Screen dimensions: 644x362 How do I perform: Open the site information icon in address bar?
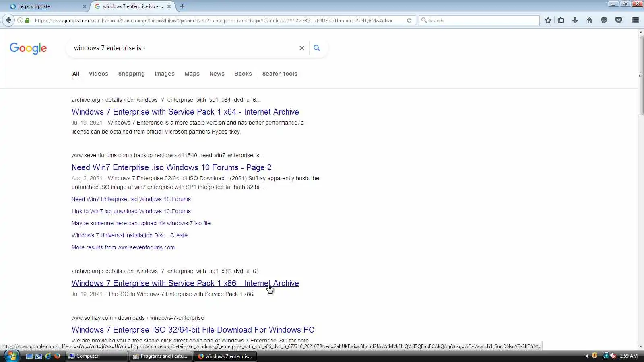coord(20,20)
